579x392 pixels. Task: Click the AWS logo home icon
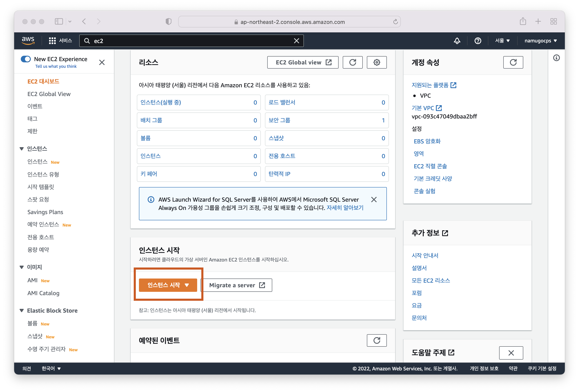point(28,41)
